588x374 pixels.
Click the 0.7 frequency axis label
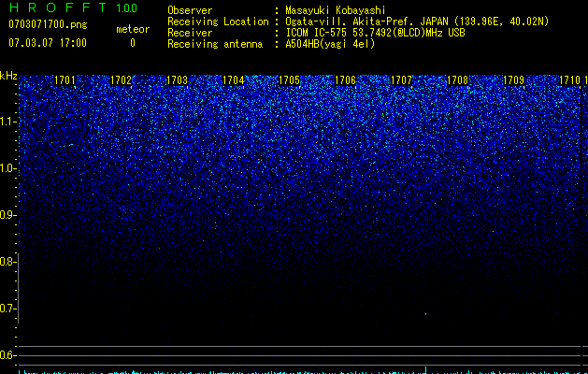click(7, 309)
